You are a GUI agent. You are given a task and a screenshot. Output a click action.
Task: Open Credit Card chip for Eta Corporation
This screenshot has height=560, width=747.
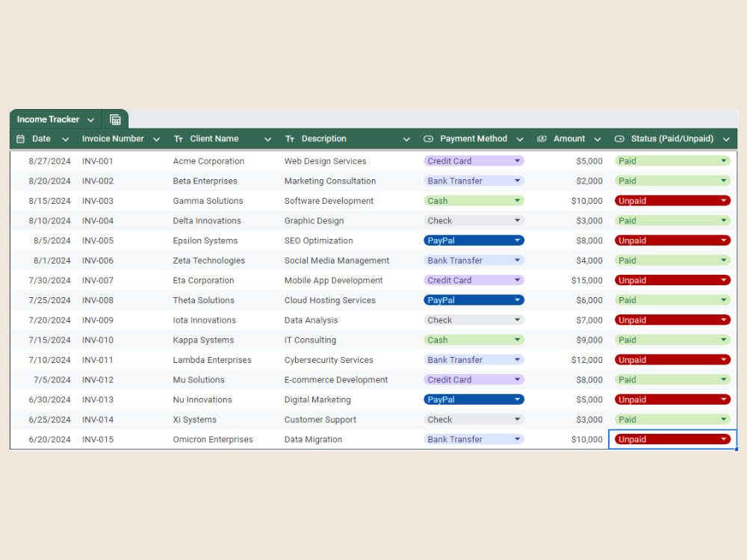pos(474,281)
